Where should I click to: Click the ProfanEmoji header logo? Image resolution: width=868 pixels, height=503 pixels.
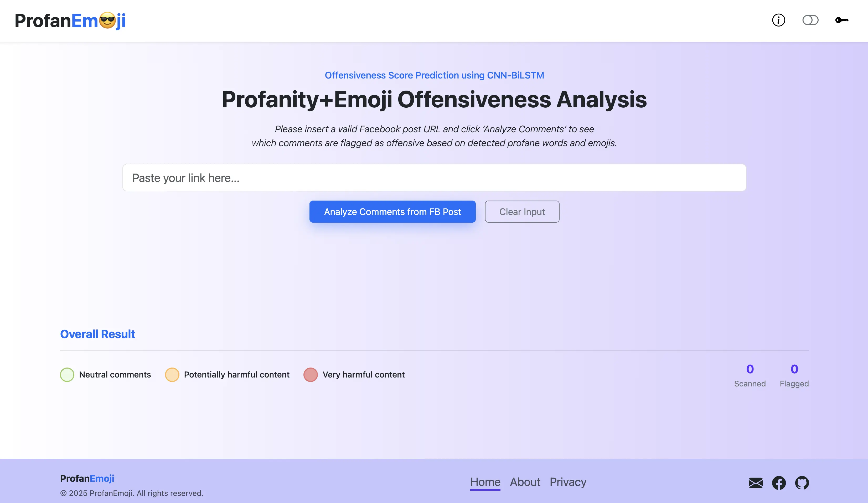pos(70,21)
